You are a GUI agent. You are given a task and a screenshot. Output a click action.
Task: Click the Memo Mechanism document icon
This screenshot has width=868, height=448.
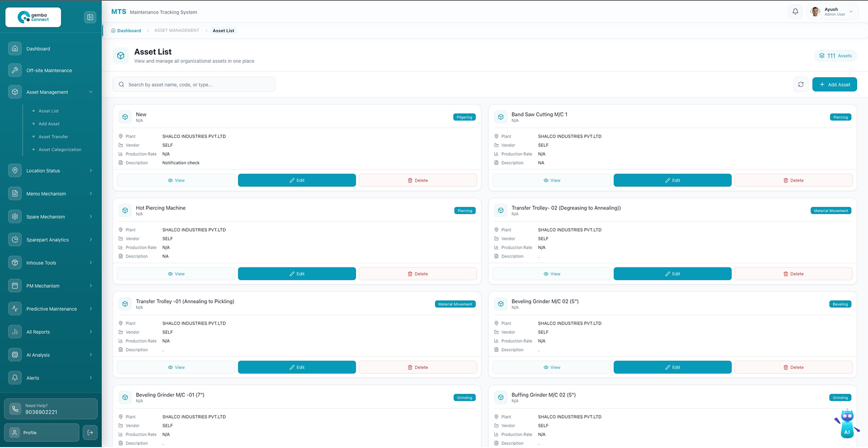point(15,193)
